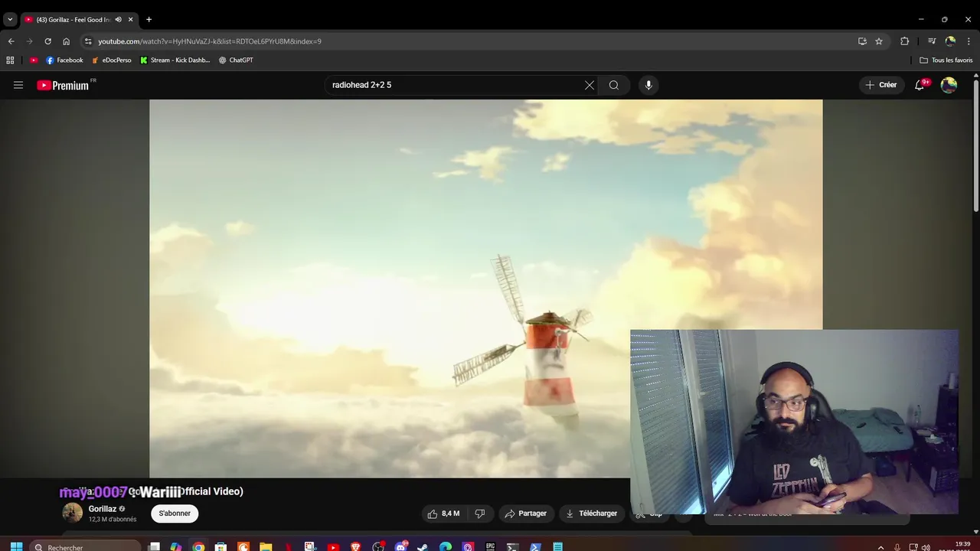This screenshot has height=551, width=980.
Task: Open browser extensions puzzle icon
Action: click(x=904, y=41)
